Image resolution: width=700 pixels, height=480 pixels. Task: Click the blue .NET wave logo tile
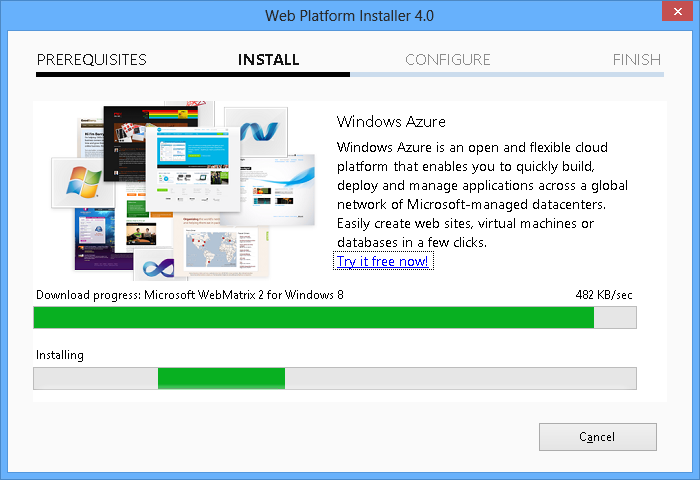pos(256,132)
